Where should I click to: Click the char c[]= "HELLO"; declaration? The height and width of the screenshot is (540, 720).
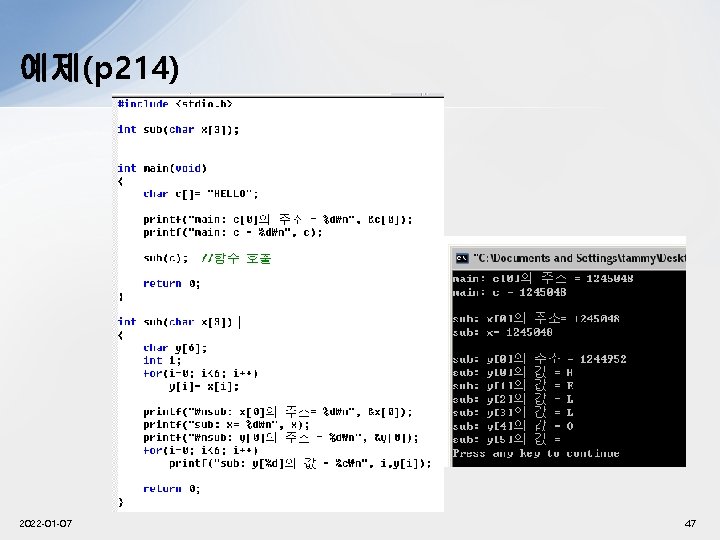click(x=201, y=194)
